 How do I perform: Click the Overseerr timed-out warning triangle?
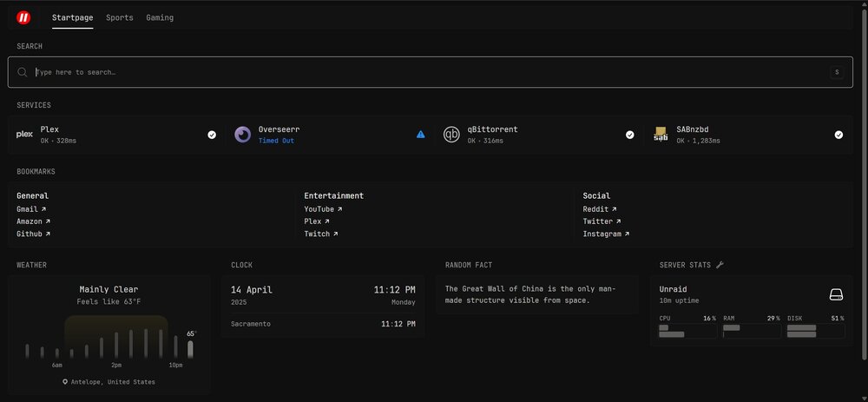tap(421, 135)
